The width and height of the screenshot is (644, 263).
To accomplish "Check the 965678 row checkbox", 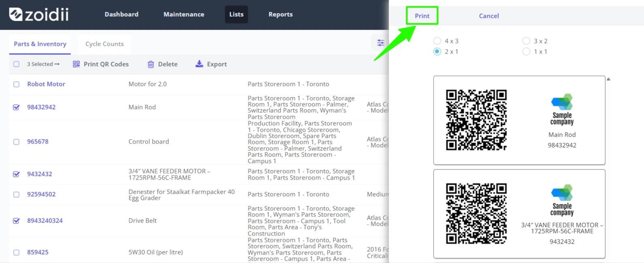I will [x=16, y=142].
